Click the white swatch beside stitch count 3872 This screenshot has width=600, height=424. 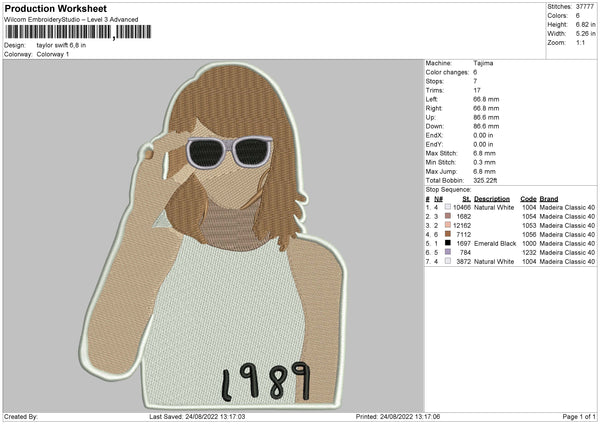tap(448, 261)
